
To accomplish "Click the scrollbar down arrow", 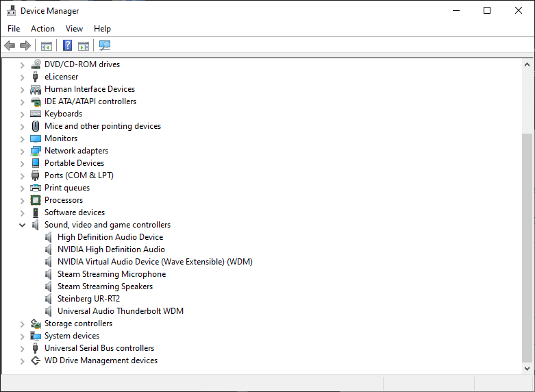I will pos(527,369).
